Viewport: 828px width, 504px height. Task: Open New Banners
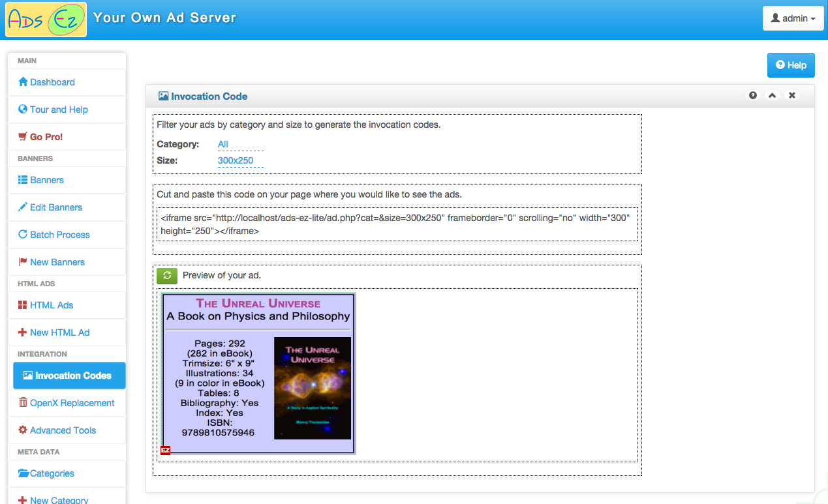coord(67,262)
